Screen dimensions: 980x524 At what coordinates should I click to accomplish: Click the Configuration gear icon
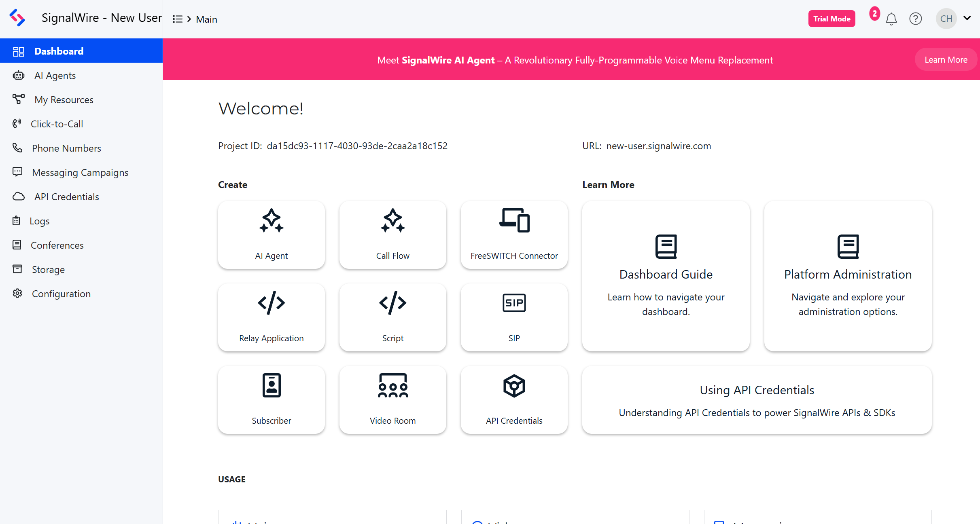tap(17, 293)
